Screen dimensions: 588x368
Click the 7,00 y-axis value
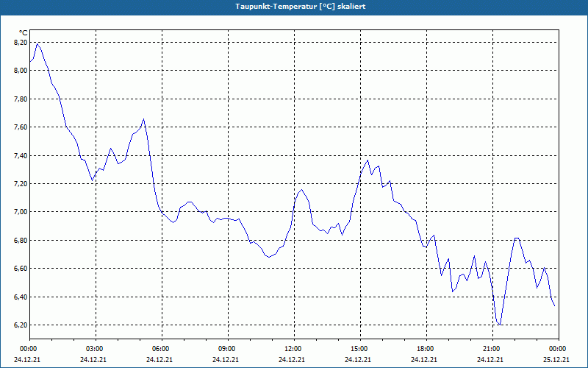[x=21, y=212]
